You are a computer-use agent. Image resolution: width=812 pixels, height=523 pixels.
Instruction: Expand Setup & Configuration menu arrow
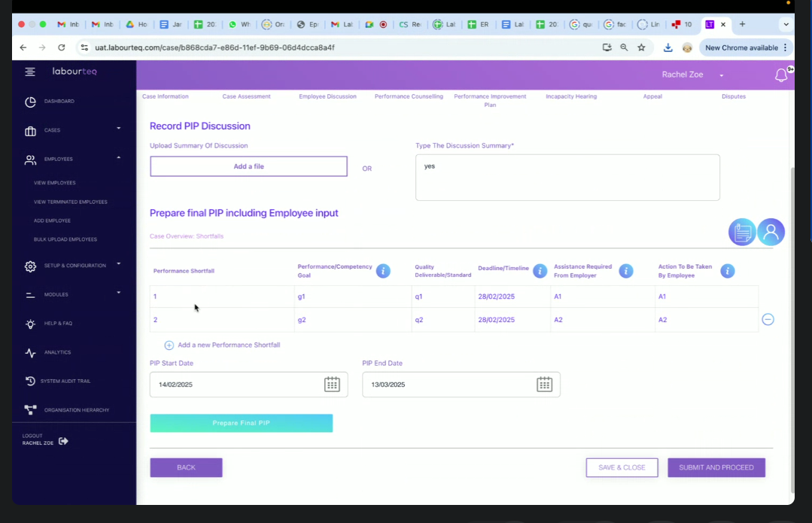point(119,264)
